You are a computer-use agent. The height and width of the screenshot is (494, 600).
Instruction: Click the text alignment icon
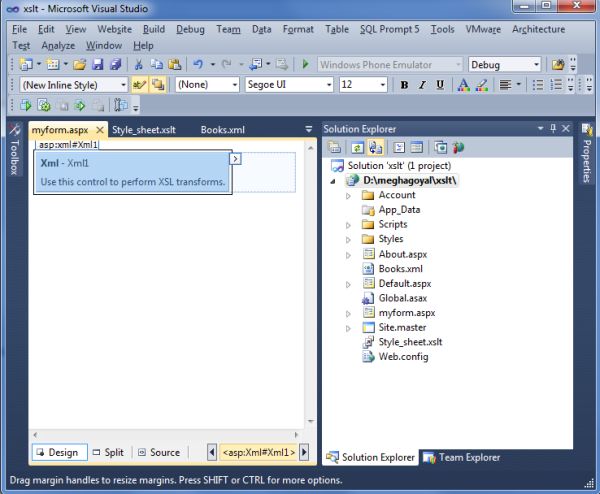pyautogui.click(x=505, y=85)
